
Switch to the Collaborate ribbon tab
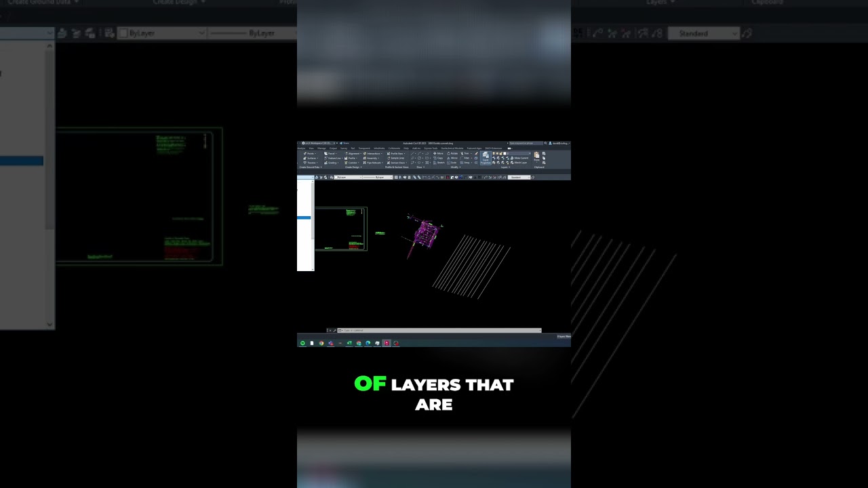394,148
